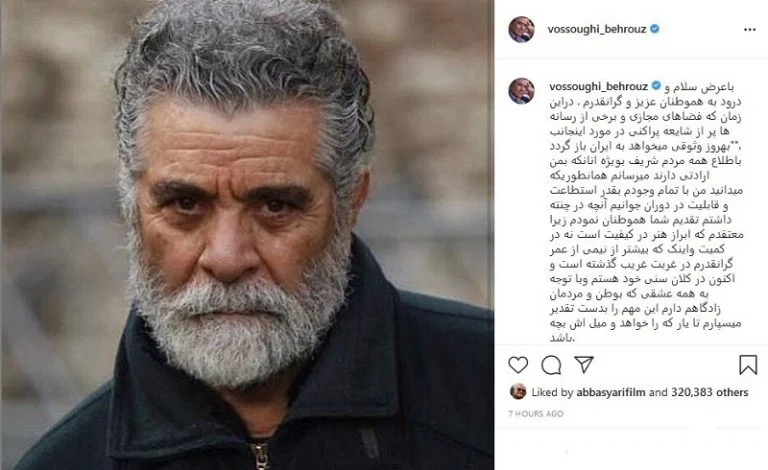Click caption profile avatar thumbnail
The width and height of the screenshot is (768, 470).
522,91
